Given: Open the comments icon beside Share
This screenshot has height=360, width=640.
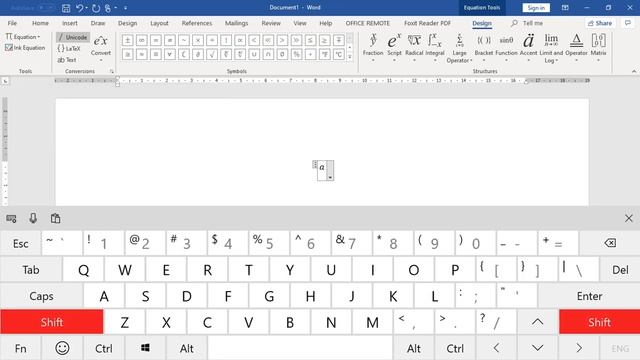Looking at the screenshot, I should (628, 23).
